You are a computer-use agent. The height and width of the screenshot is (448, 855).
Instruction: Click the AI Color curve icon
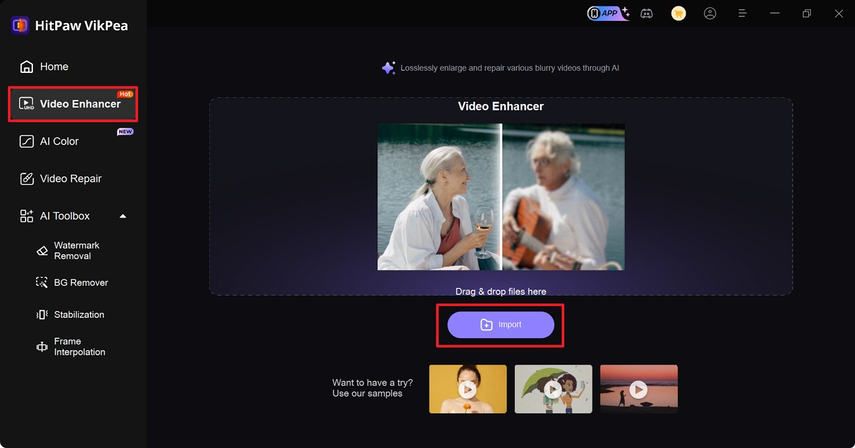pos(26,141)
